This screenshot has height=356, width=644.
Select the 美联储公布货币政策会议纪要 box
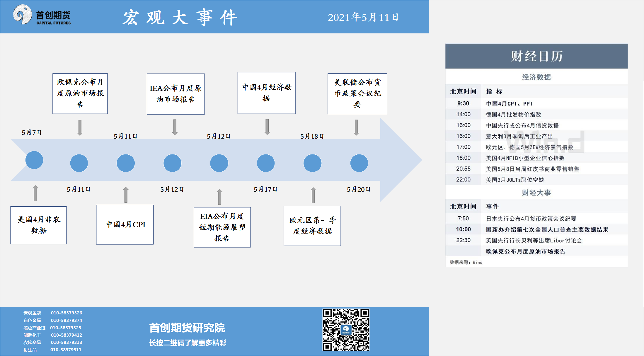(357, 93)
